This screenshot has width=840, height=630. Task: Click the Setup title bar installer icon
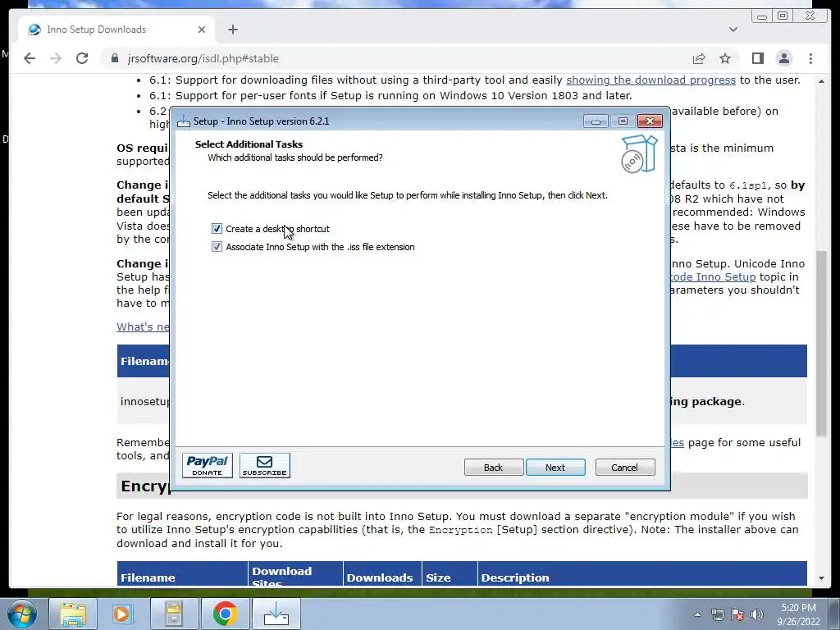pyautogui.click(x=184, y=121)
